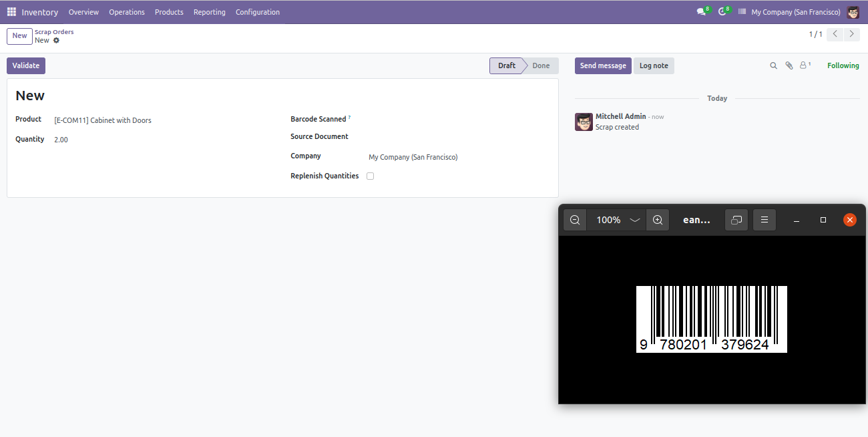Click the image viewer gallery toggle icon
This screenshot has width=868, height=437.
[x=736, y=220]
